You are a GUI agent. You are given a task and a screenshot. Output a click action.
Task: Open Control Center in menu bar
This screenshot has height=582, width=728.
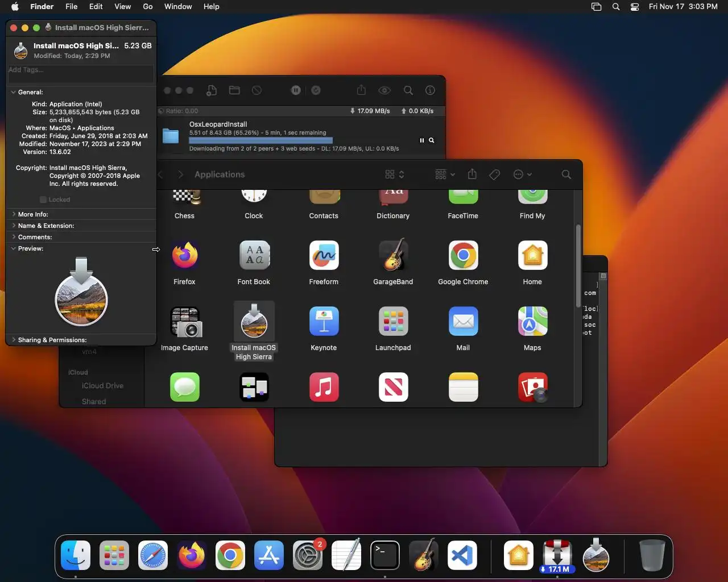pos(635,6)
